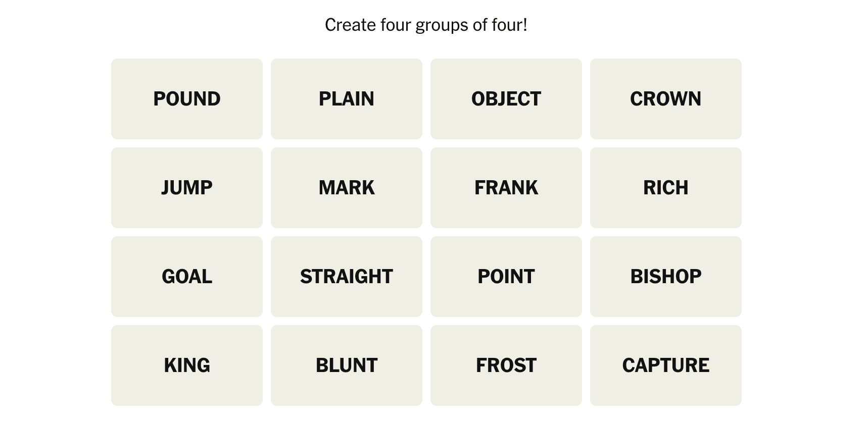Click the BLUNT tile
This screenshot has width=868, height=424.
347,365
